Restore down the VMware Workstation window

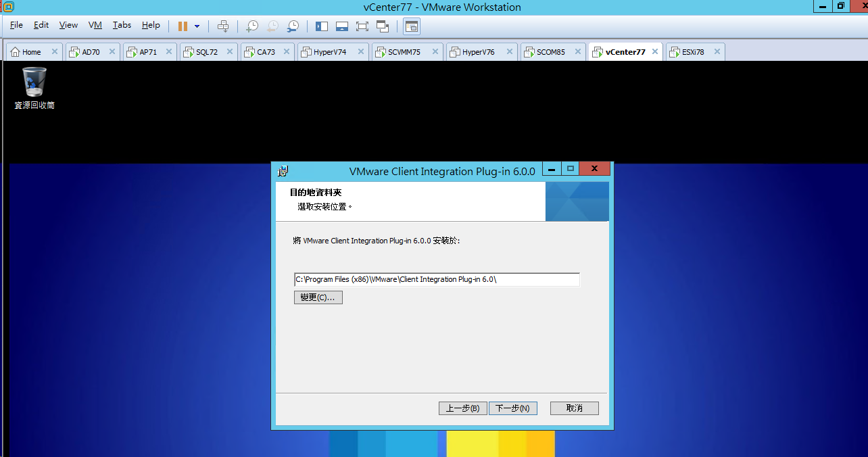pos(840,6)
